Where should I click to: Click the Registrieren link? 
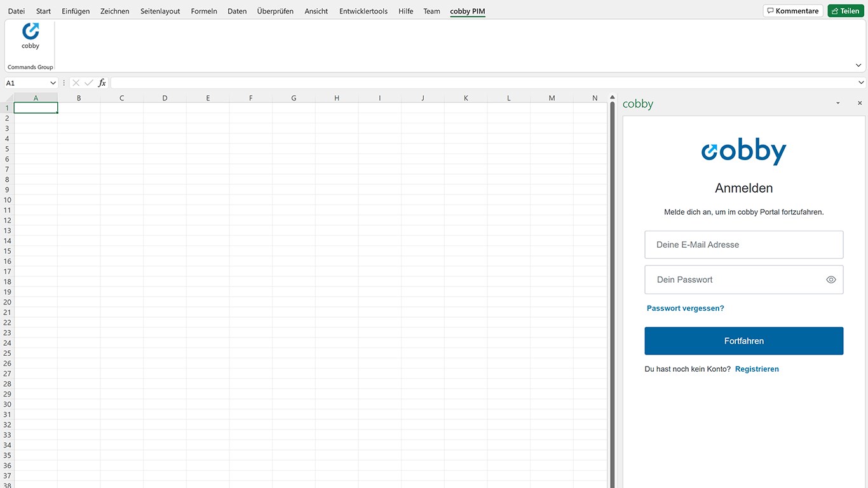click(757, 369)
